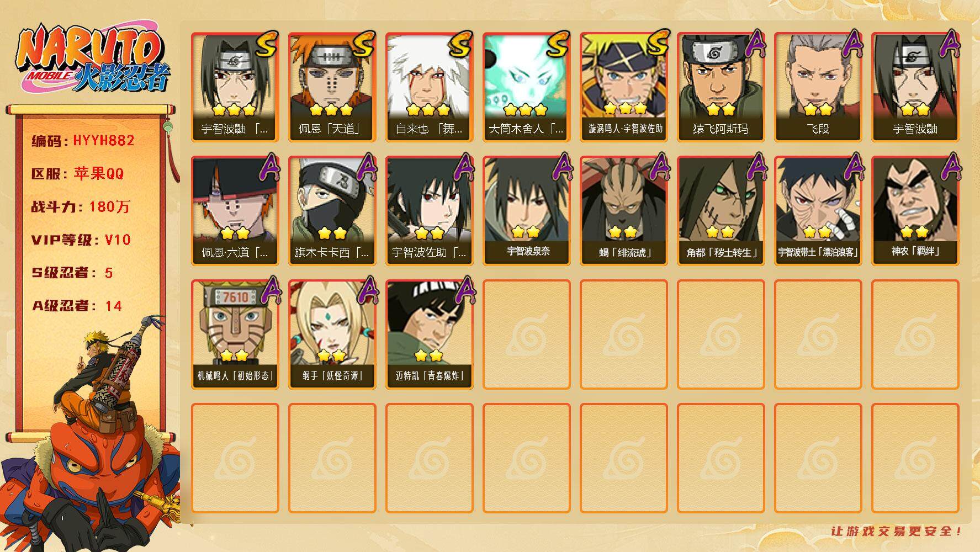980x552 pixels.
Task: Select the 佩恩「天道」 ninja card
Action: (332, 87)
